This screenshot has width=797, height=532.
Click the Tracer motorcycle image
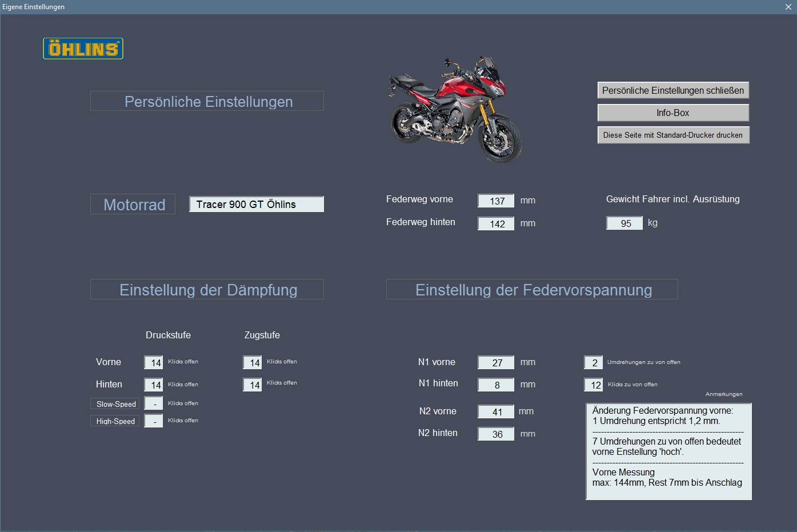[x=455, y=109]
